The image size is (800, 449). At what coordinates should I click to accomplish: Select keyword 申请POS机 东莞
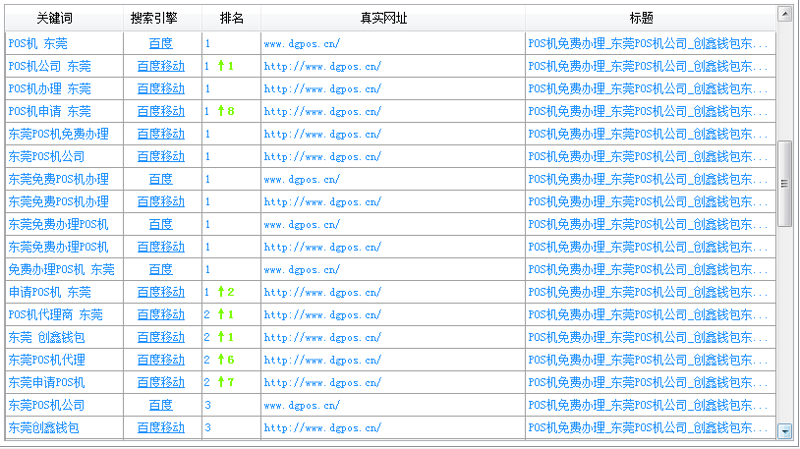(49, 292)
